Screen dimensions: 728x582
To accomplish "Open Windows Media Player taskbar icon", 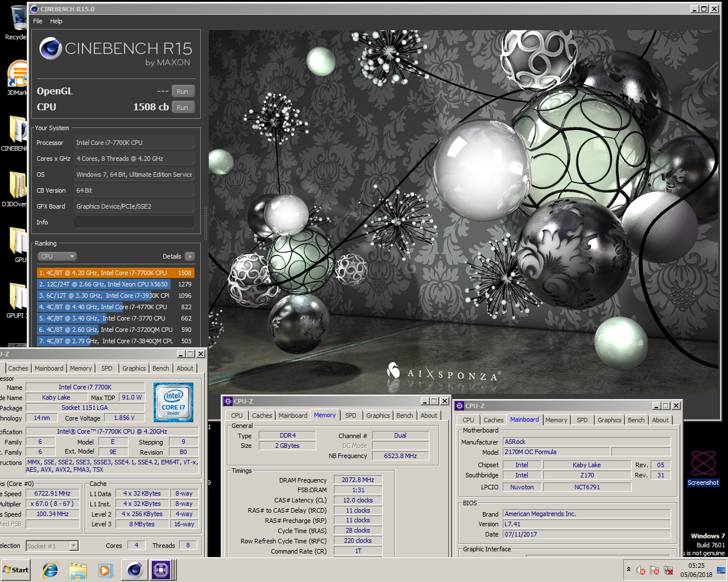I will point(106,570).
